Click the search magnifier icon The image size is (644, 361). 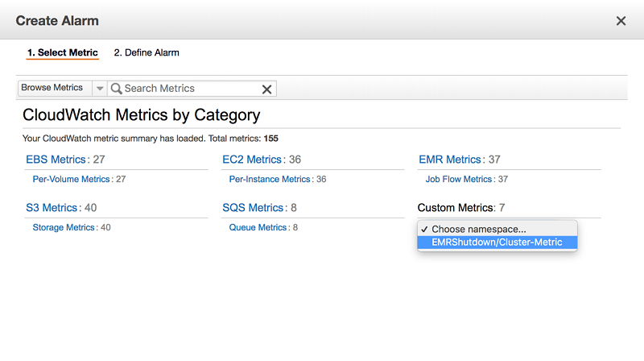click(116, 89)
